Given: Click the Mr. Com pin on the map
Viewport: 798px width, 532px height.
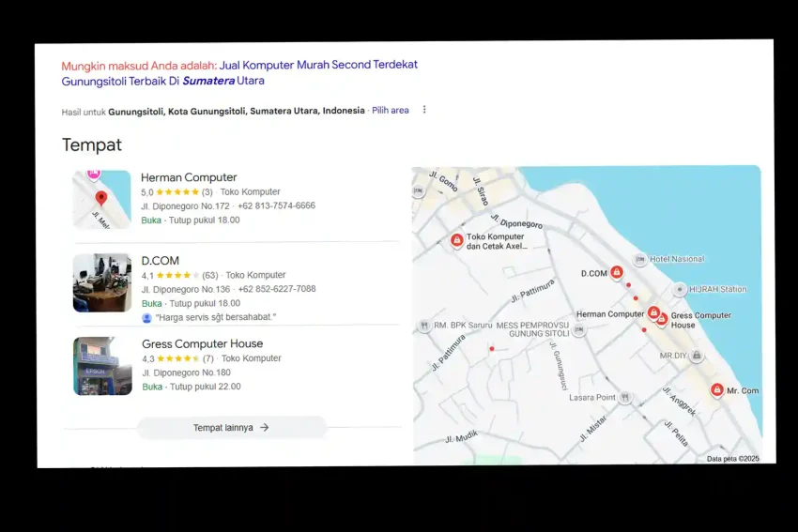Looking at the screenshot, I should pyautogui.click(x=717, y=390).
